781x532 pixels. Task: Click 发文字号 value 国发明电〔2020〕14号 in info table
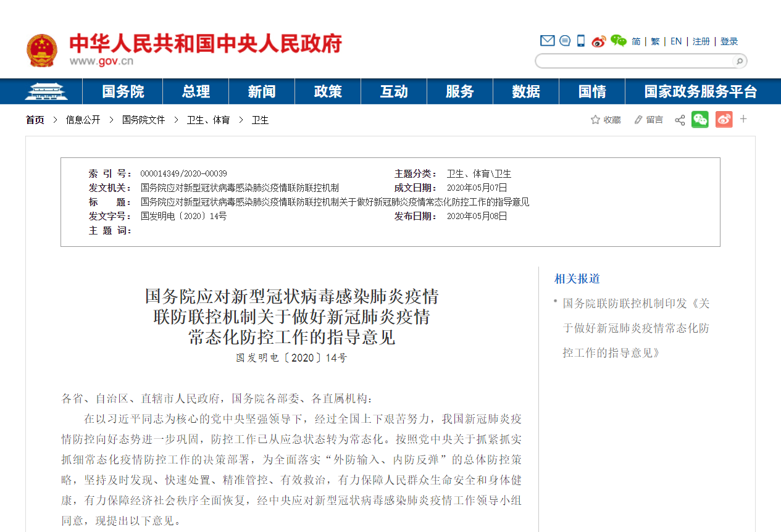coord(183,217)
